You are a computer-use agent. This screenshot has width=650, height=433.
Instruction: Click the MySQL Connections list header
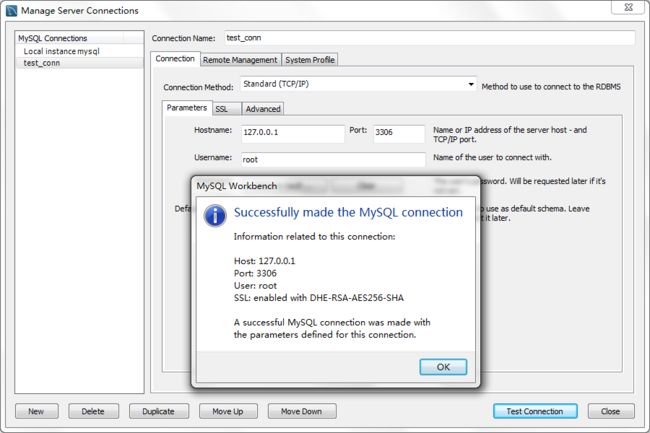pos(80,38)
